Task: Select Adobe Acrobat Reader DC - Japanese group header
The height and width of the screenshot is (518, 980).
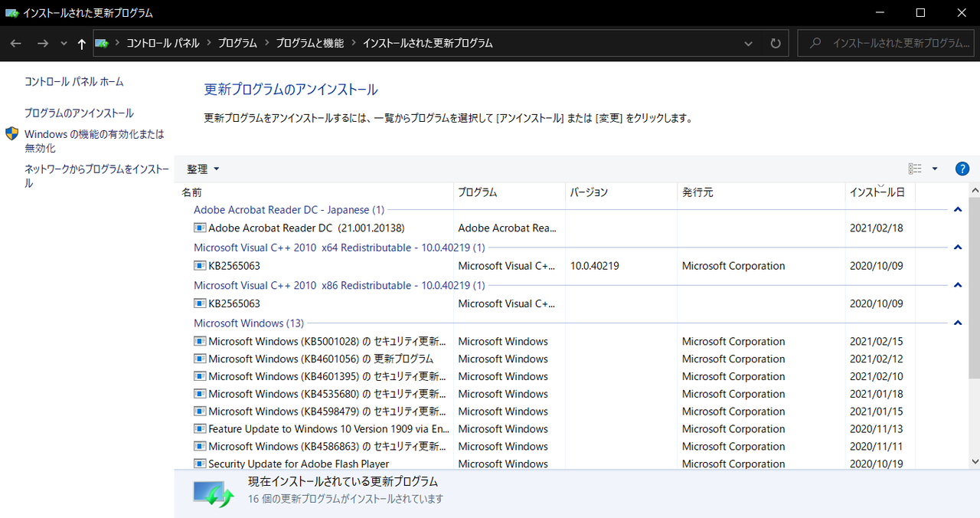Action: [289, 210]
